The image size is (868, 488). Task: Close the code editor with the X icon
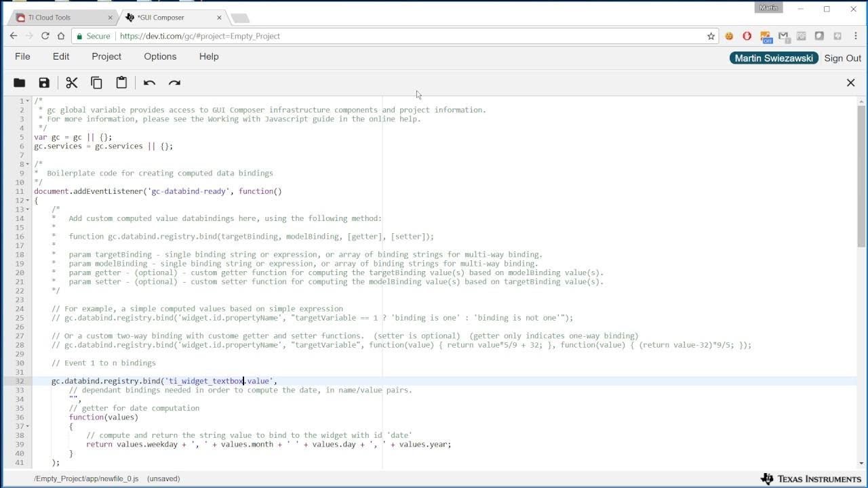point(850,83)
